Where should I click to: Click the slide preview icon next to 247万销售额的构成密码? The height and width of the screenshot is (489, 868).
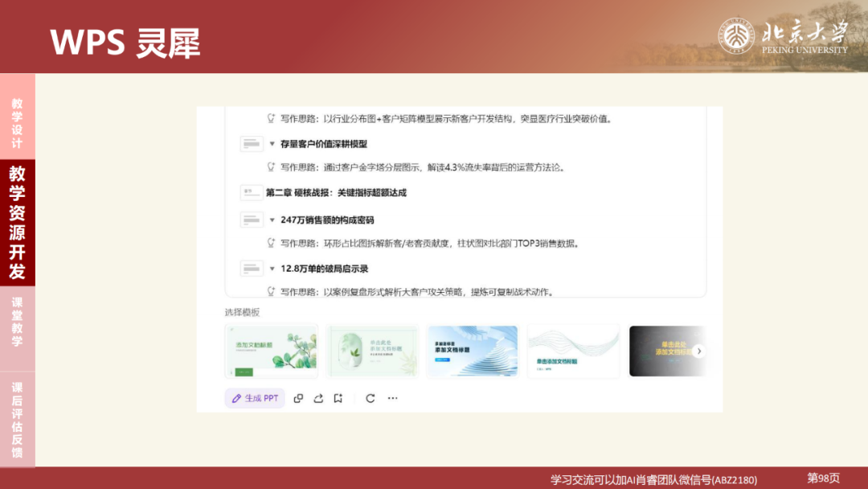252,219
